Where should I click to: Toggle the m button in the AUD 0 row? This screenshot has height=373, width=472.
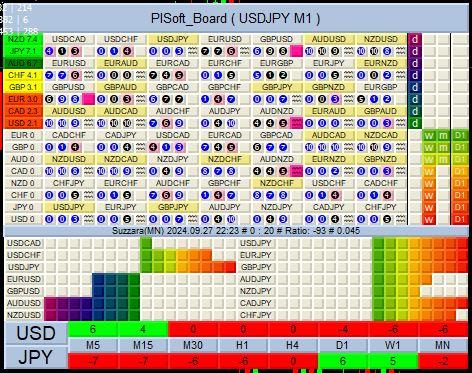(443, 159)
